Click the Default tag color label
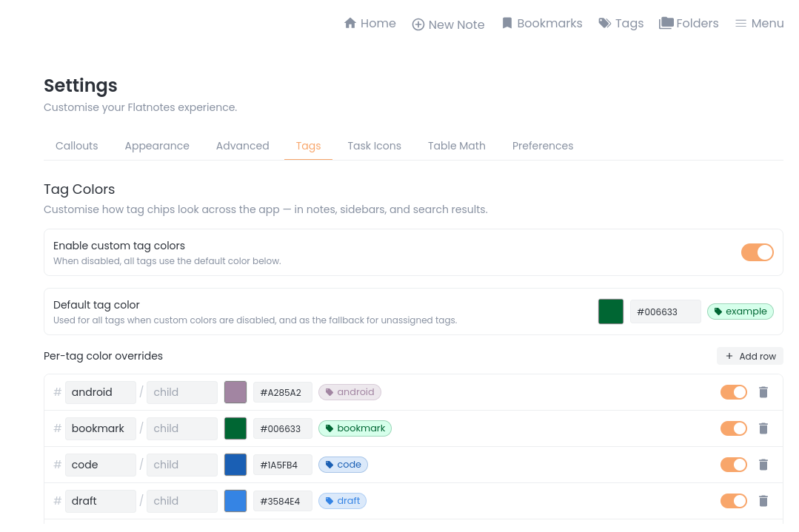Image resolution: width=799 pixels, height=532 pixels. pos(96,305)
